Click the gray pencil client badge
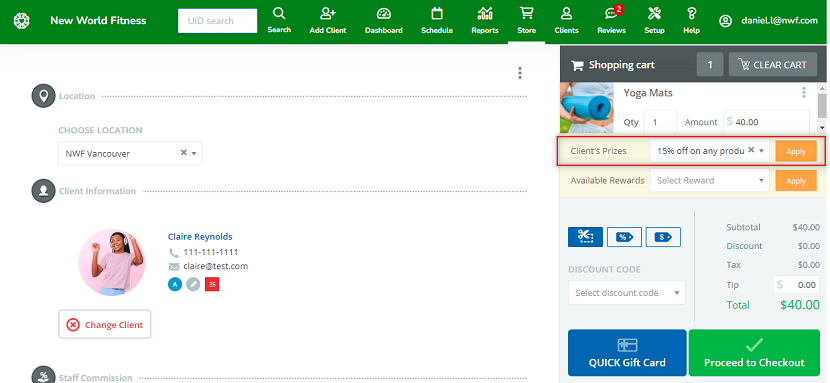This screenshot has height=383, width=830. [193, 285]
